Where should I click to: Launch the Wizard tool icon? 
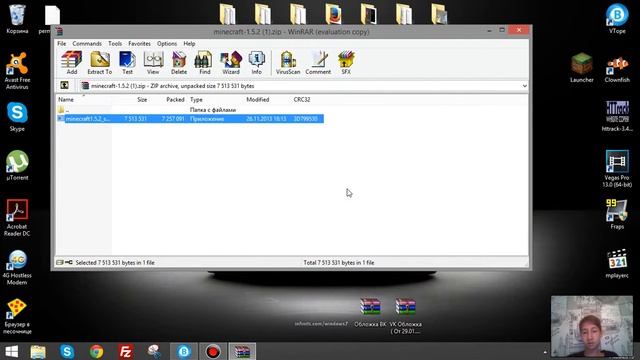(231, 63)
